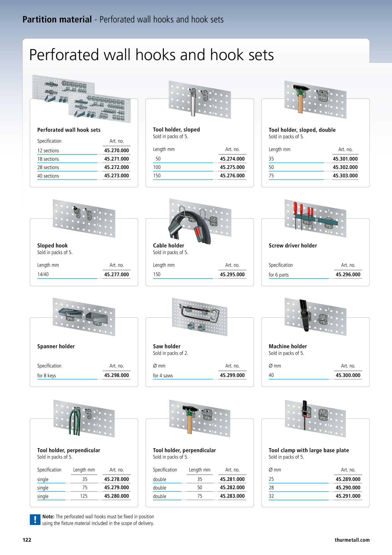Click the Sloped hook product image
Image resolution: width=392 pixels, height=555 pixels.
click(x=84, y=218)
